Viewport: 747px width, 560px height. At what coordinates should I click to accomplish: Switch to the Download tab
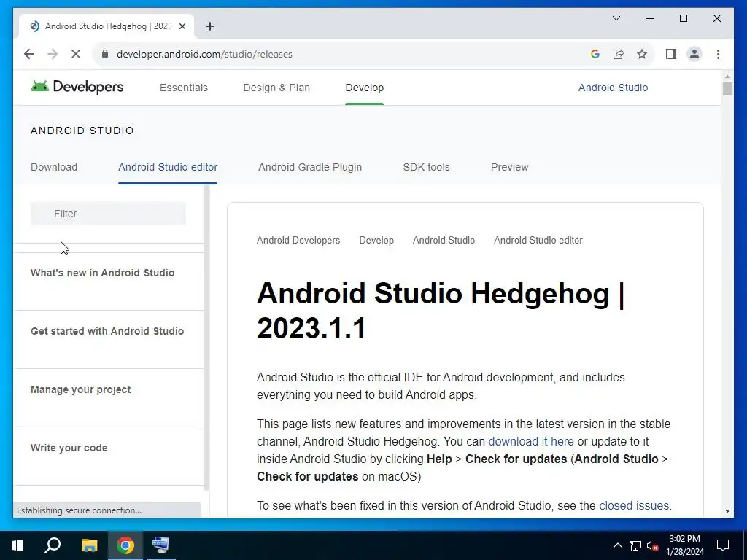pos(54,167)
